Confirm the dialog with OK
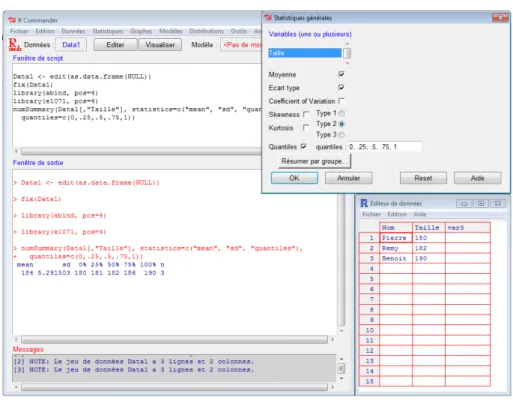Viewport: 513px width, 400px height. 294,178
